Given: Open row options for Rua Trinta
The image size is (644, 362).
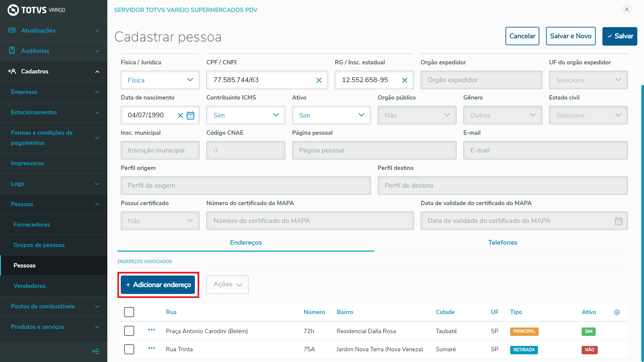Looking at the screenshot, I should [x=152, y=348].
